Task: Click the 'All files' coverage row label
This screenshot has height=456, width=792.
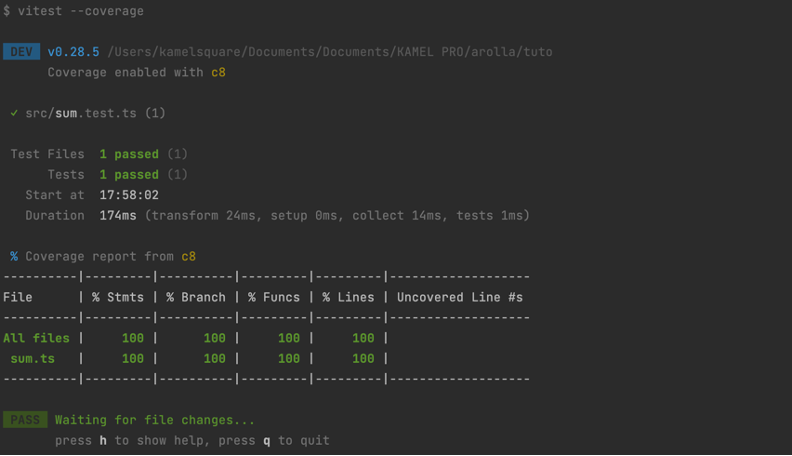Action: coord(36,338)
